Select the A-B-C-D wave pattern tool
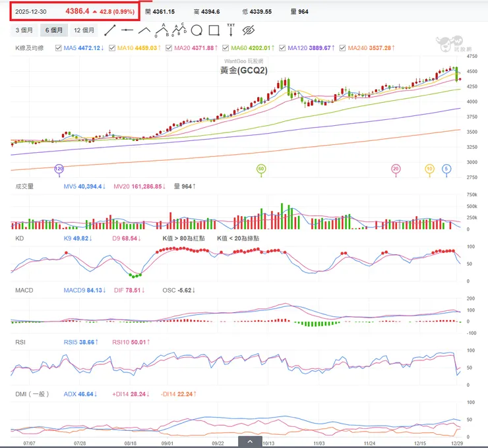The image size is (488, 448). [x=179, y=30]
